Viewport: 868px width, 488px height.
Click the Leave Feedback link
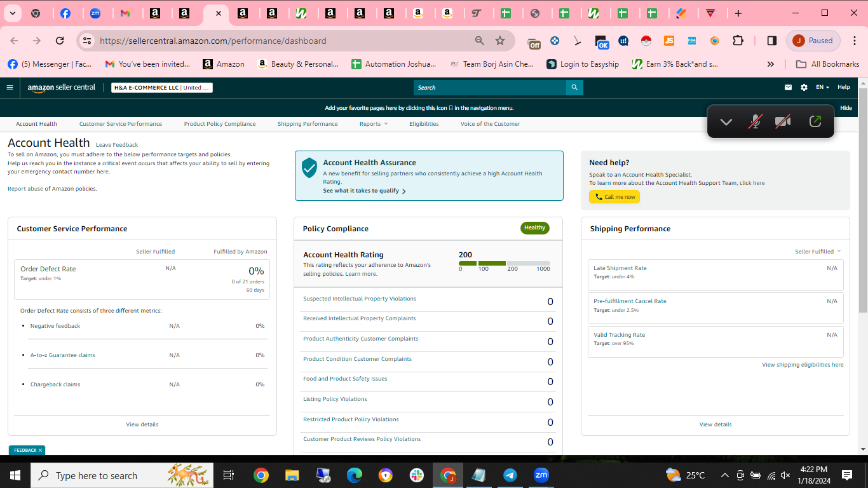pyautogui.click(x=117, y=145)
